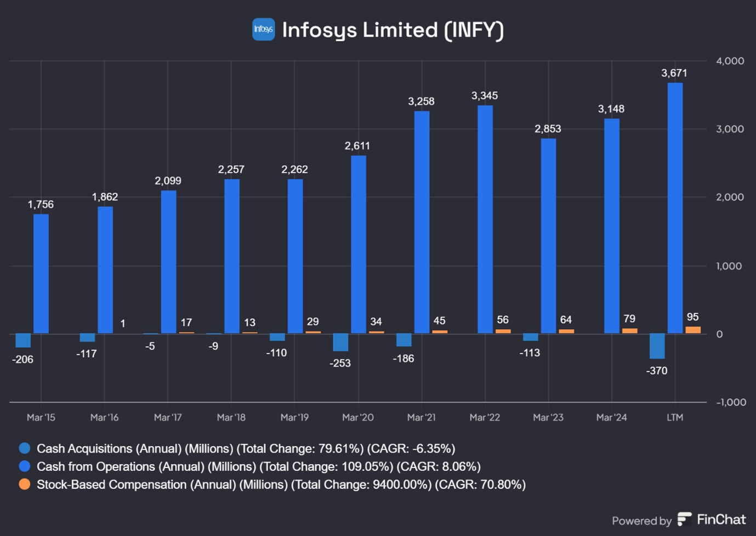
Task: Click the Mar '24 x-axis label
Action: 611,417
